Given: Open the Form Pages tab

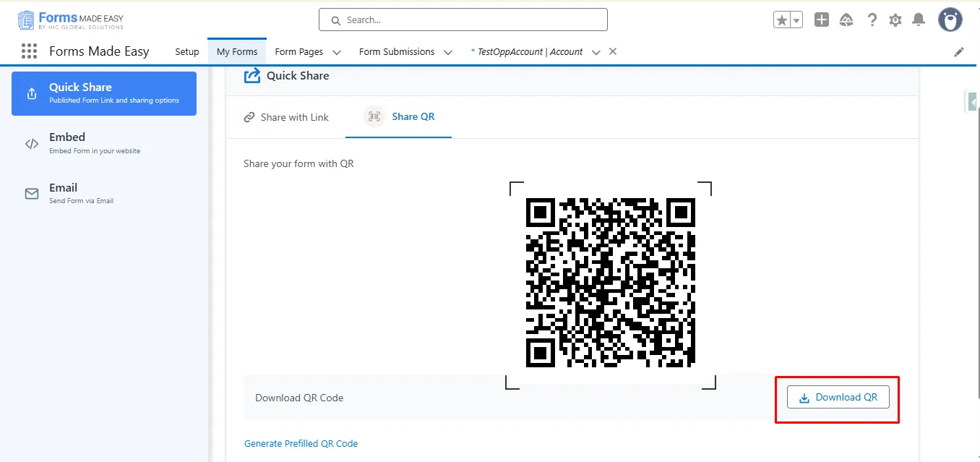Looking at the screenshot, I should (299, 52).
